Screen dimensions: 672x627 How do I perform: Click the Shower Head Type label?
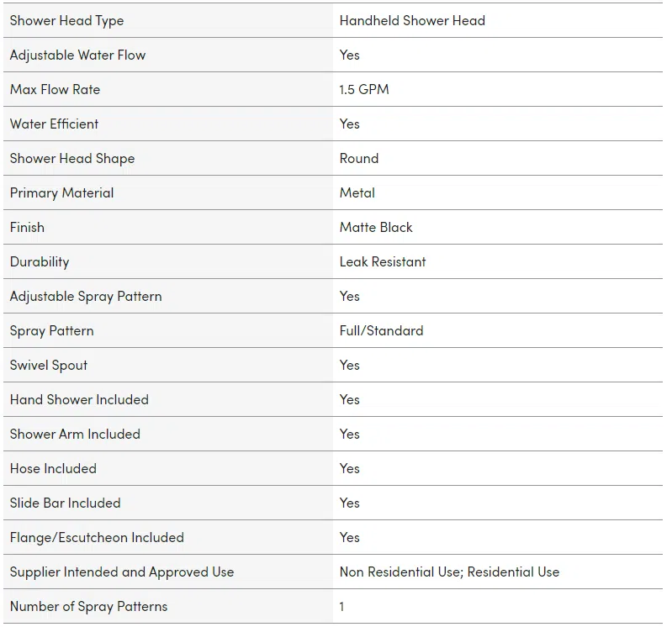click(66, 21)
